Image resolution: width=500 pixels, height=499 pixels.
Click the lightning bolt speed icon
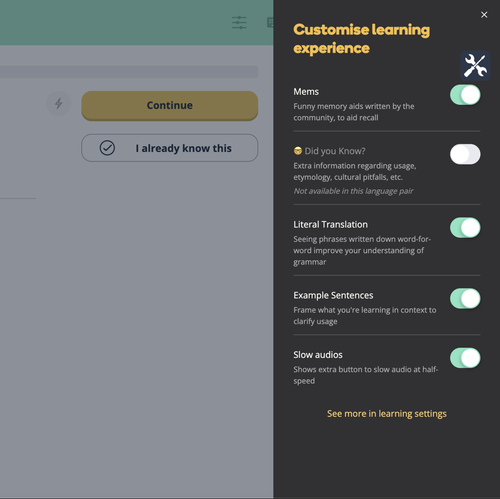(x=59, y=103)
